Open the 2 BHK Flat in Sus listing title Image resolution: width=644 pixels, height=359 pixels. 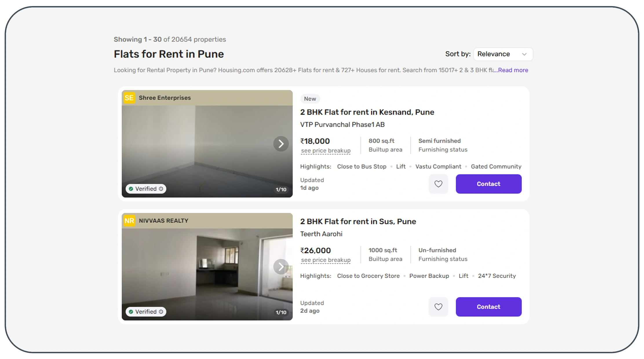pos(358,221)
